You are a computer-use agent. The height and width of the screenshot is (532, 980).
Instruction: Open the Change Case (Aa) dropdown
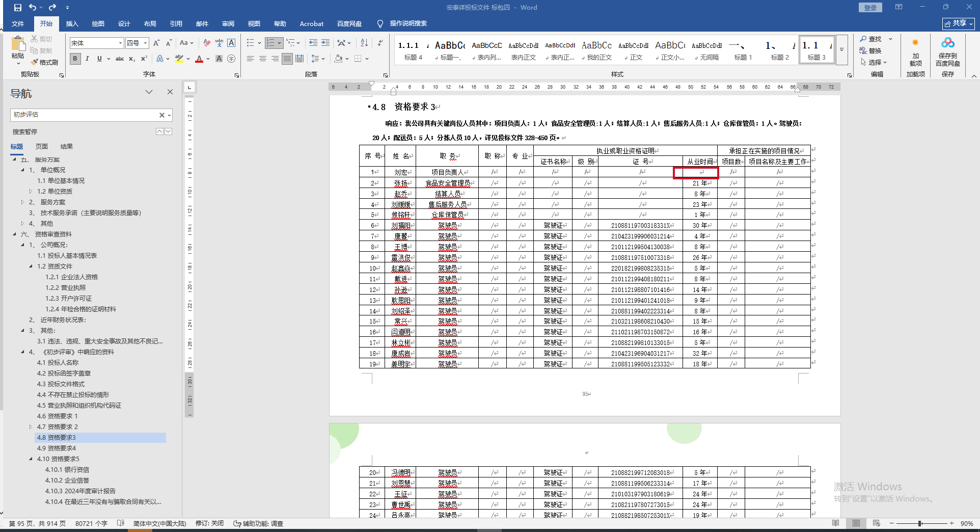(186, 43)
